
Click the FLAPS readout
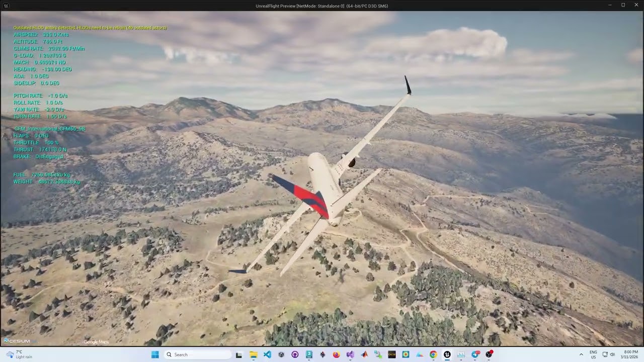31,136
